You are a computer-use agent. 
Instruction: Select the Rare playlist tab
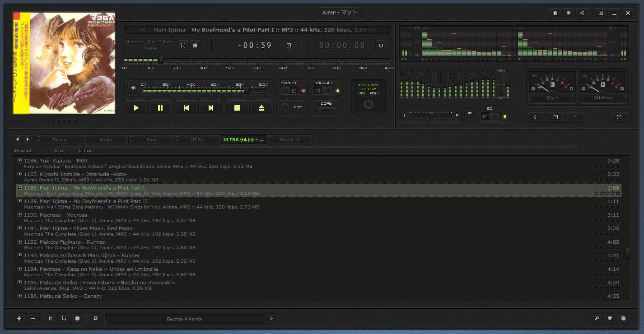(152, 139)
